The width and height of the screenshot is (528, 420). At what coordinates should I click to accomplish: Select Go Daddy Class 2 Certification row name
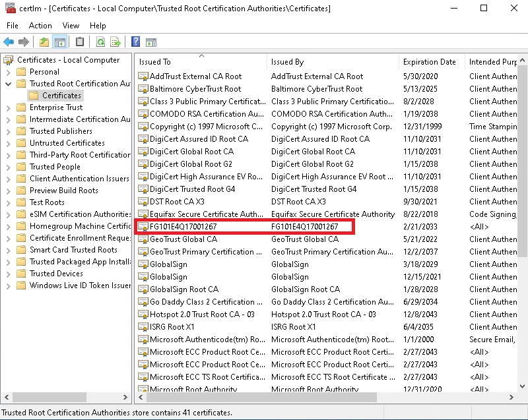click(206, 302)
